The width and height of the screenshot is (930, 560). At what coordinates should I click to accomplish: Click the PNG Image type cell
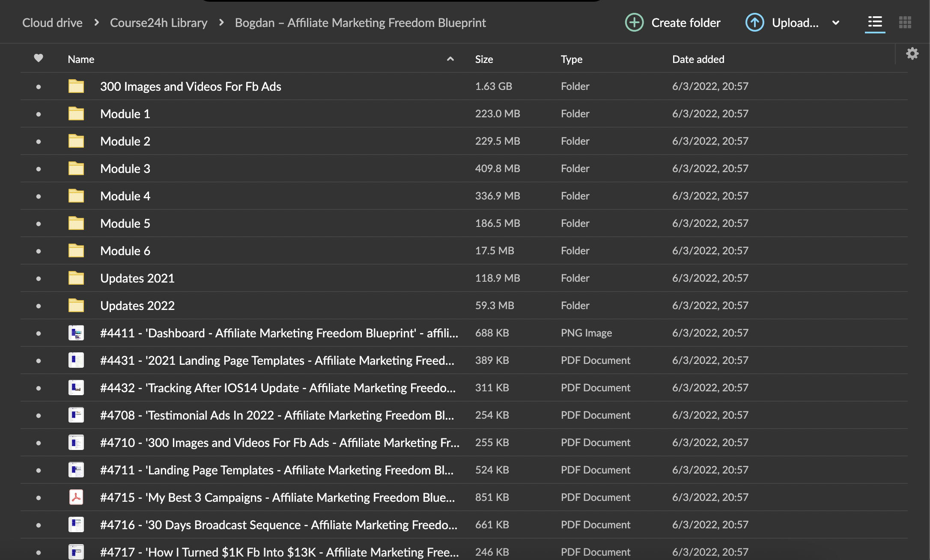[x=586, y=333]
